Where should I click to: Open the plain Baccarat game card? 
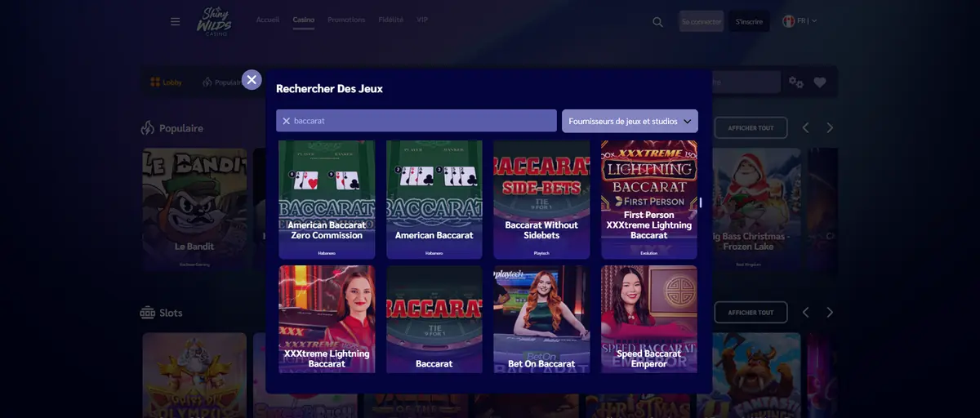point(434,319)
